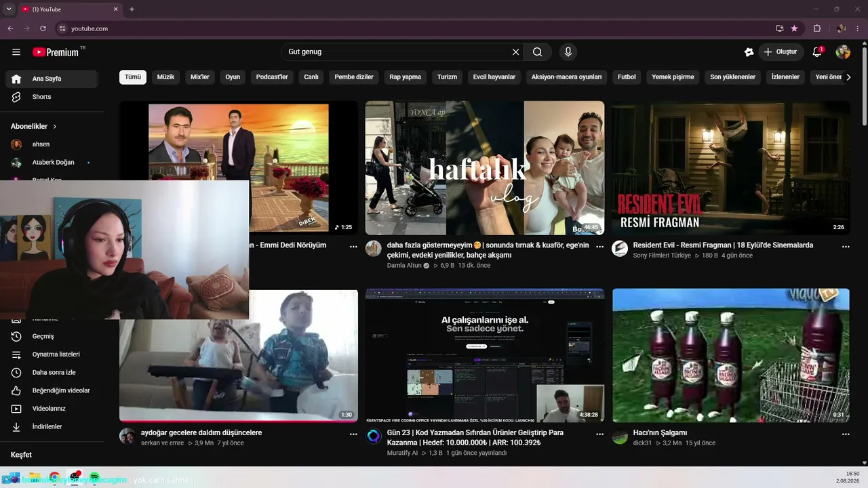Open File Explorer from the taskbar
868x488 pixels.
[35, 478]
